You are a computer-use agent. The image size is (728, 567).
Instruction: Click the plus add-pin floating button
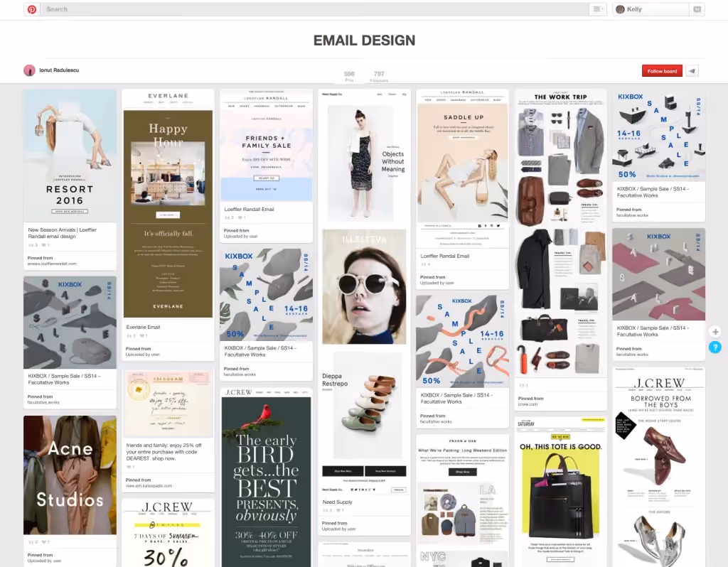point(715,332)
